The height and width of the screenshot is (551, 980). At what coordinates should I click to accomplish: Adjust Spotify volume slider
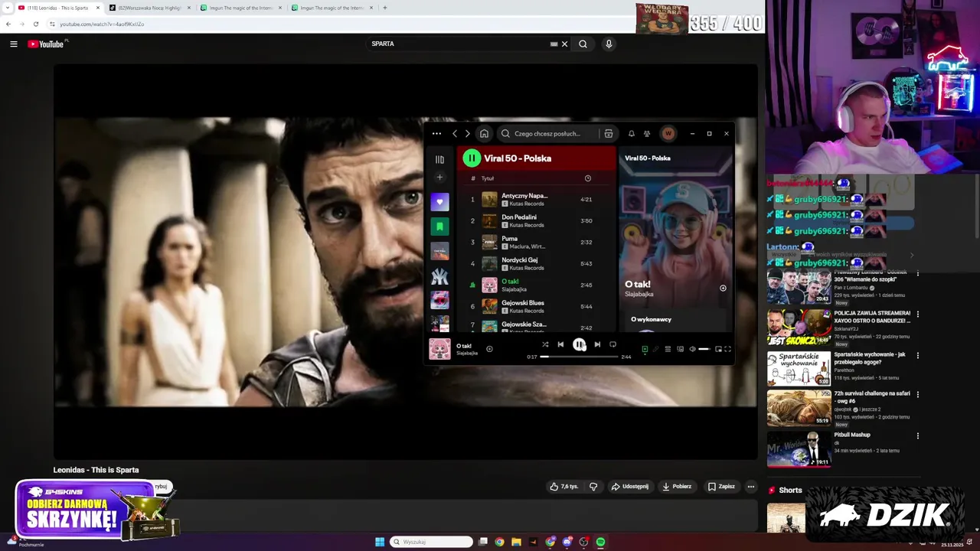(x=704, y=349)
